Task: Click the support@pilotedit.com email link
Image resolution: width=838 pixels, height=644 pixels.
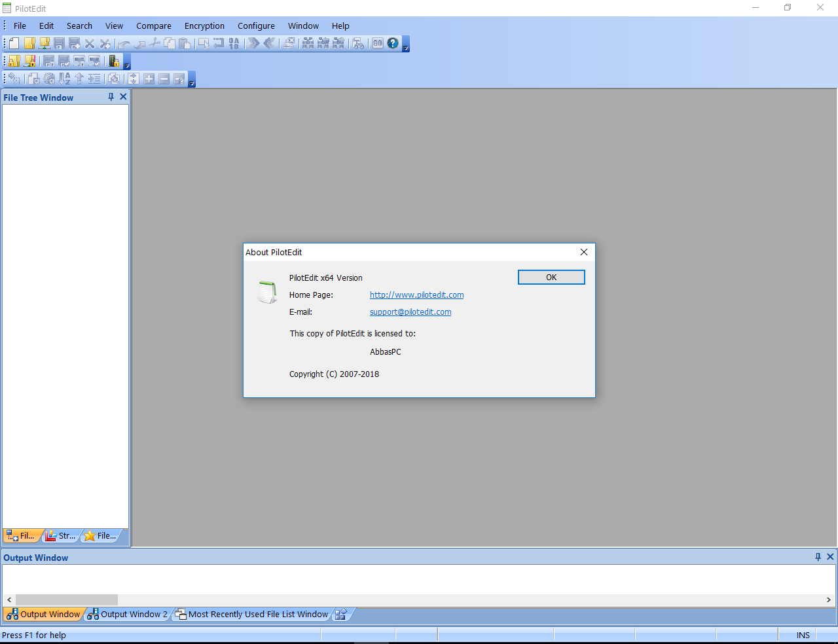Action: 410,312
